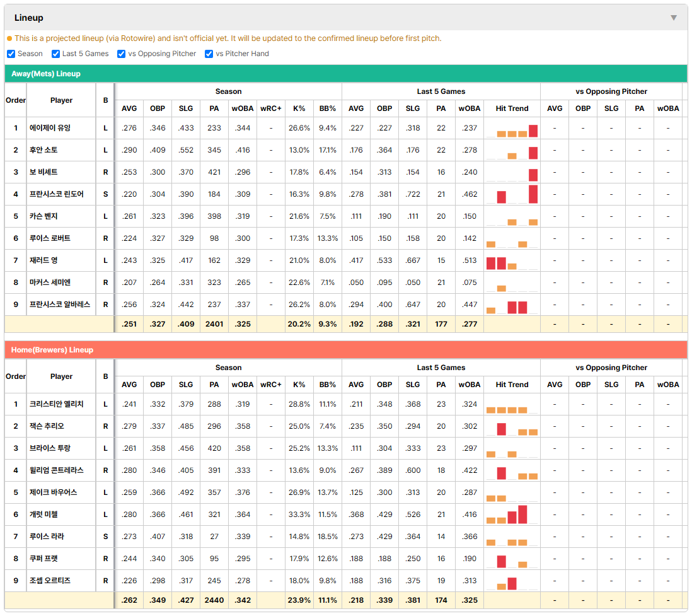692x616 pixels.
Task: Disable vs Opposing Pitcher checkbox
Action: pyautogui.click(x=122, y=54)
